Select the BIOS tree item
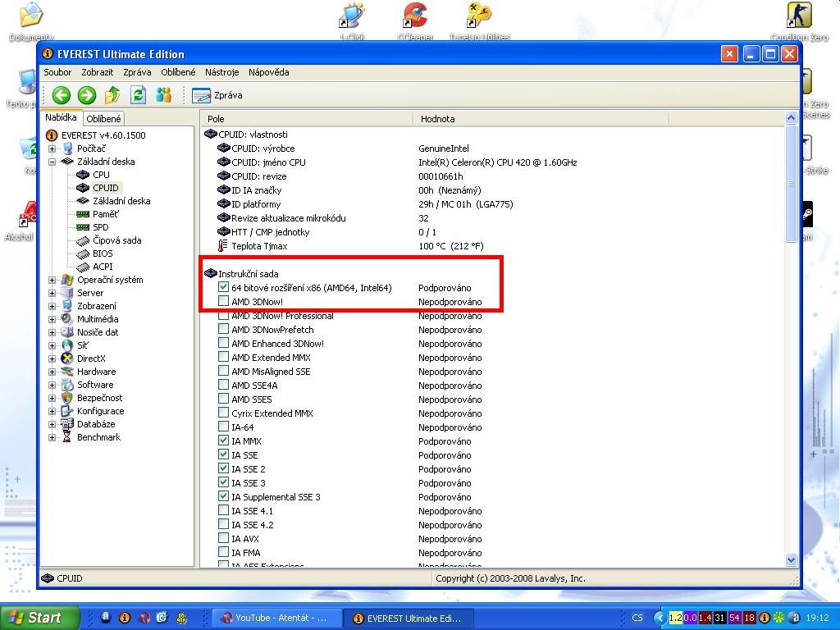 [103, 253]
